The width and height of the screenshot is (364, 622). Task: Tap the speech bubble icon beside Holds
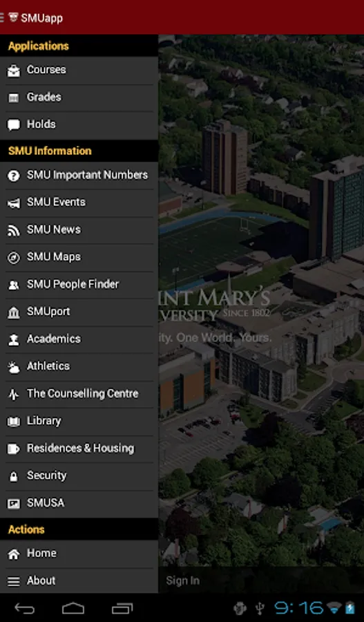point(14,125)
